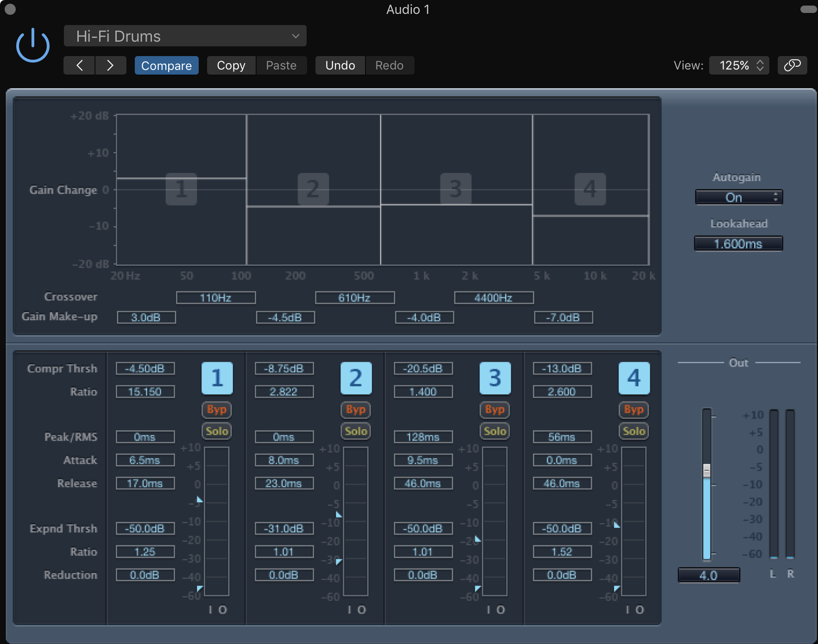Screen dimensions: 818x644
Task: Click the Lookahead 1.600ms field
Action: point(738,244)
